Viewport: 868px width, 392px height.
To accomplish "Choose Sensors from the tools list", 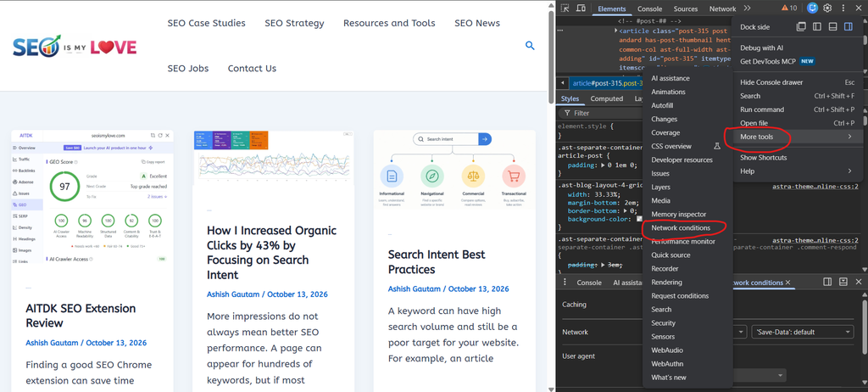I will click(x=687, y=337).
